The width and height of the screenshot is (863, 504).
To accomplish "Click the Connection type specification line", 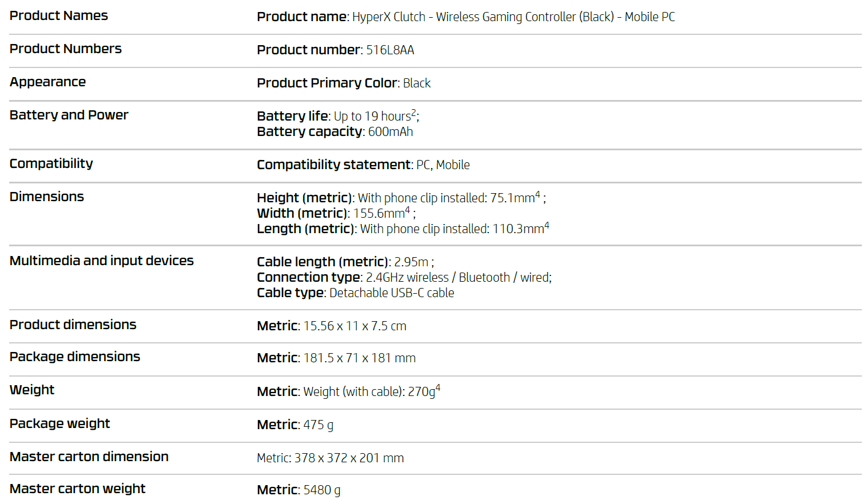I will click(x=404, y=278).
